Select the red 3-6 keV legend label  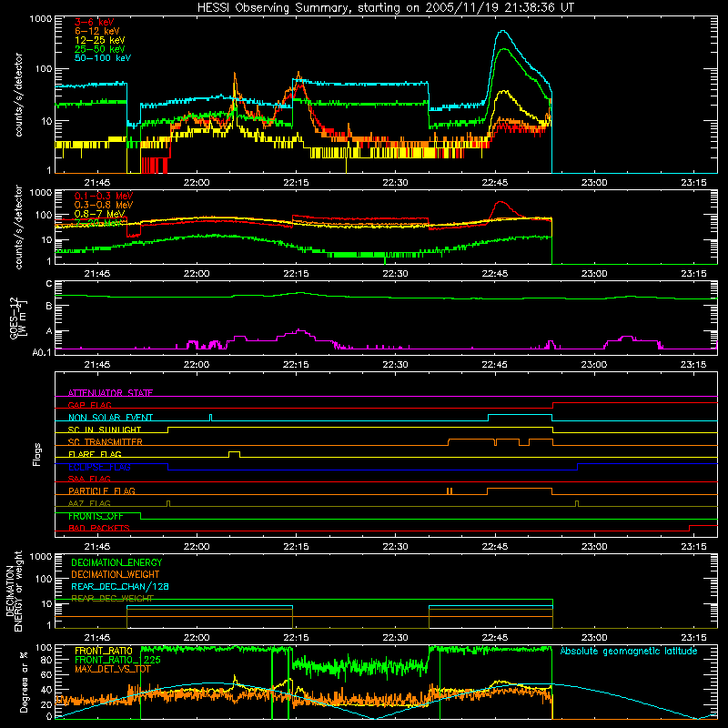click(95, 22)
